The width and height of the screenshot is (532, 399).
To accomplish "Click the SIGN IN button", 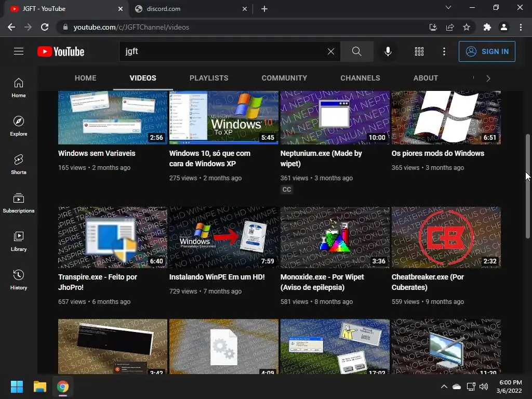I will point(487,51).
